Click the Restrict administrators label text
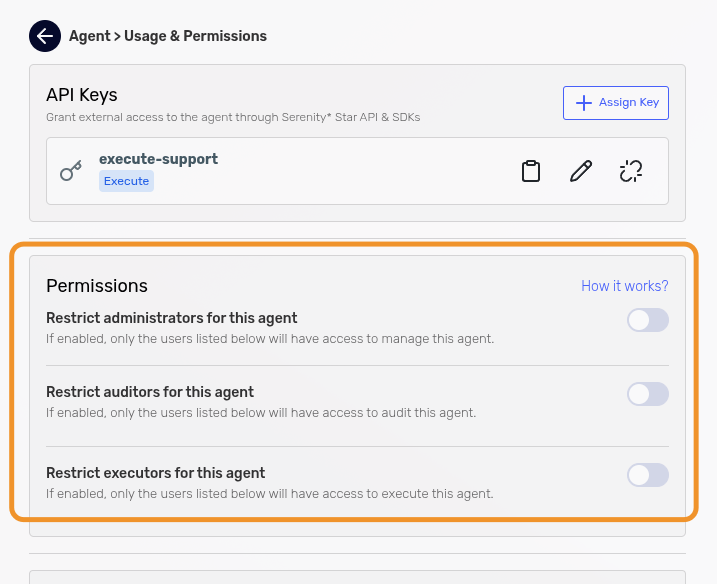The width and height of the screenshot is (717, 584). click(x=172, y=318)
